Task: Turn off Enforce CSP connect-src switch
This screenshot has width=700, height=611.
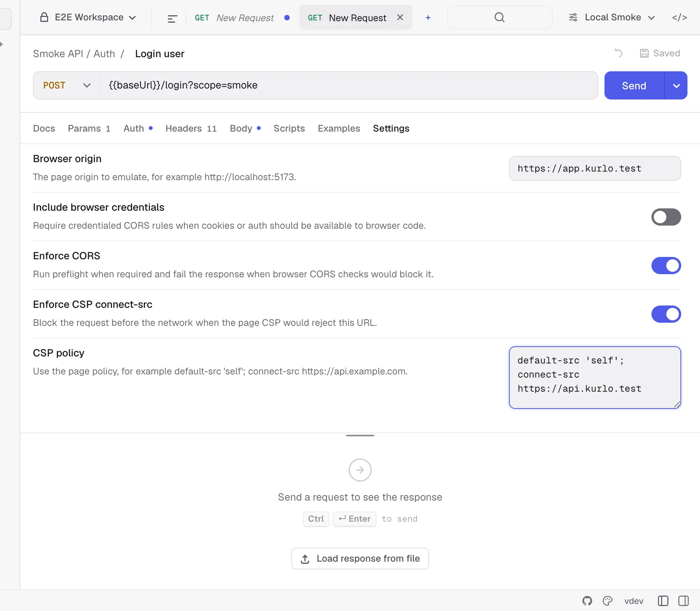Action: [666, 314]
